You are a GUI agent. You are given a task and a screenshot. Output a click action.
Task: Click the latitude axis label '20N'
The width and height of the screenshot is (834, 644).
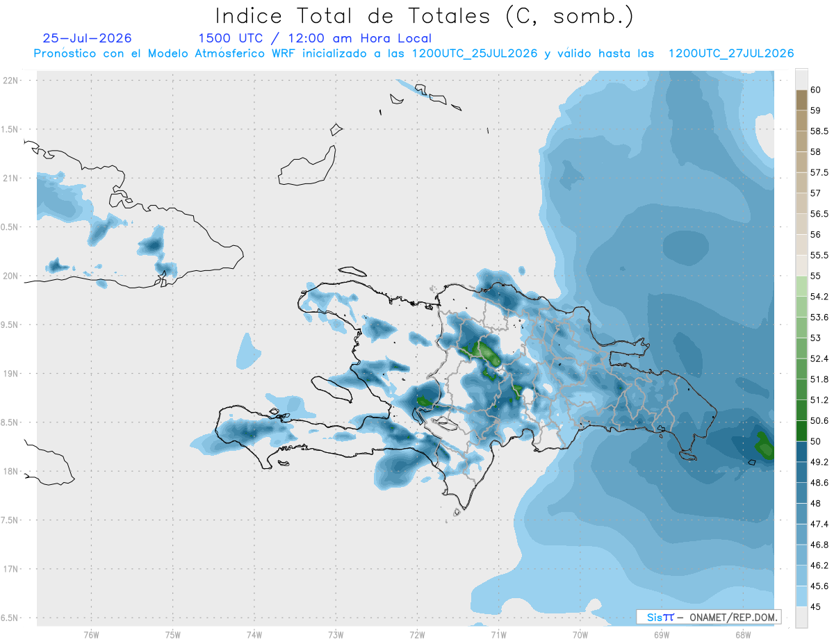click(x=11, y=276)
